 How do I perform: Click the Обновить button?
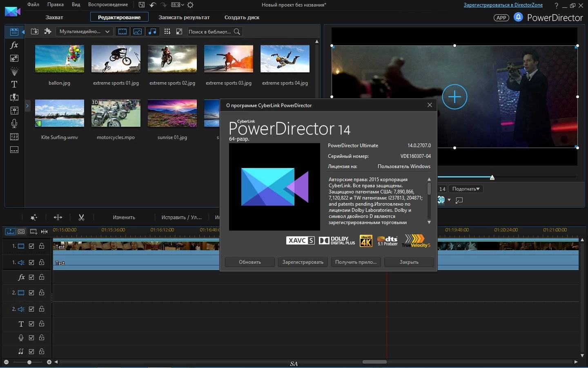250,262
